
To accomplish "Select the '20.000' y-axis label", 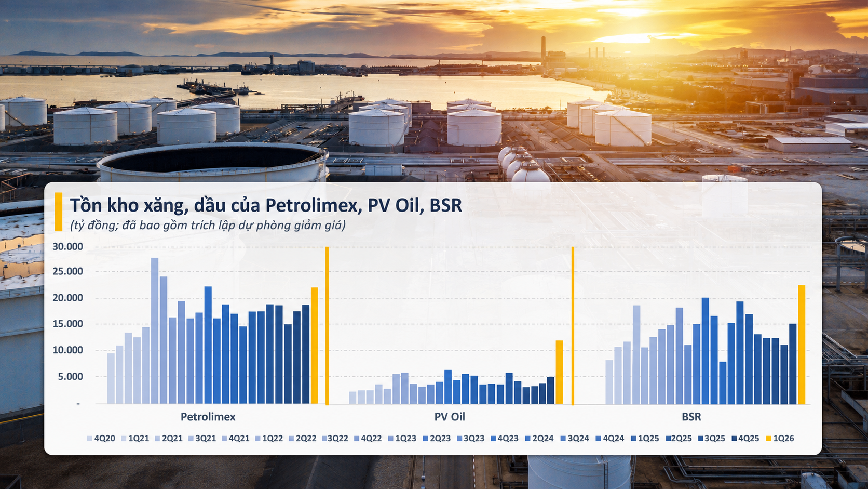I will 68,298.
